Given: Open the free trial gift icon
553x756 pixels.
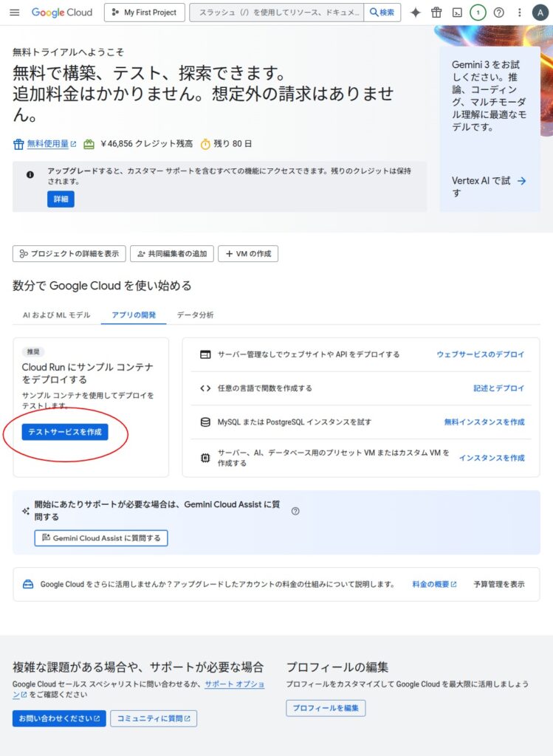Looking at the screenshot, I should tap(436, 13).
